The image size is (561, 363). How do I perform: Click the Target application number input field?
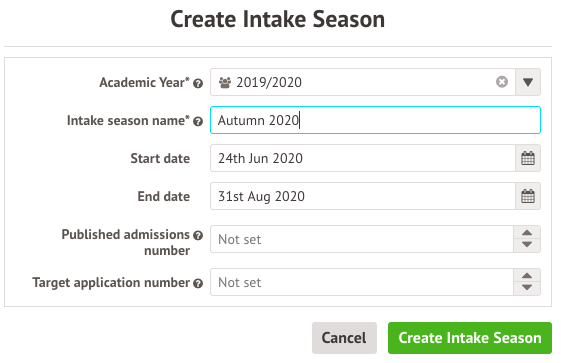point(362,282)
